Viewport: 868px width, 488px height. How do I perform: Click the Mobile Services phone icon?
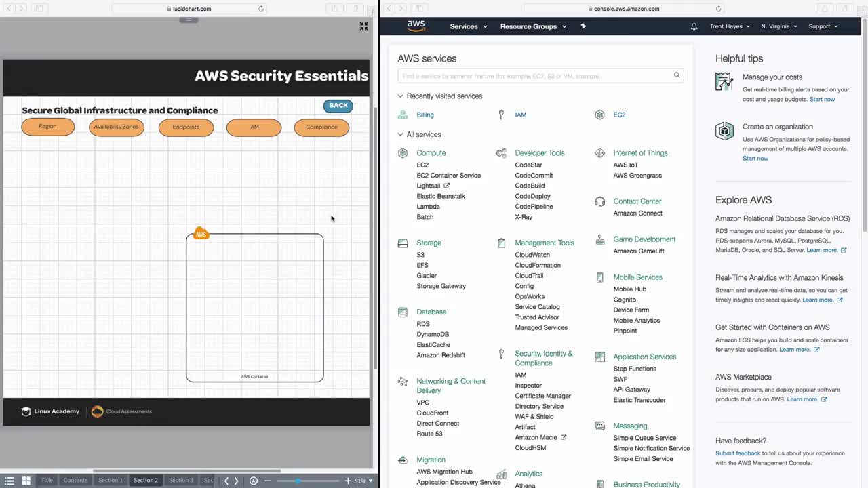(x=599, y=277)
